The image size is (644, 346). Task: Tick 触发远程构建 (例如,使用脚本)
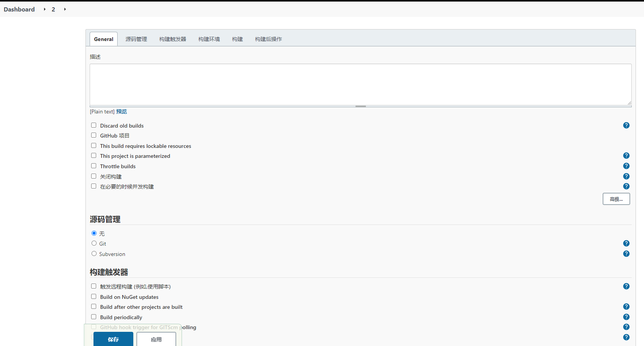[x=93, y=286]
